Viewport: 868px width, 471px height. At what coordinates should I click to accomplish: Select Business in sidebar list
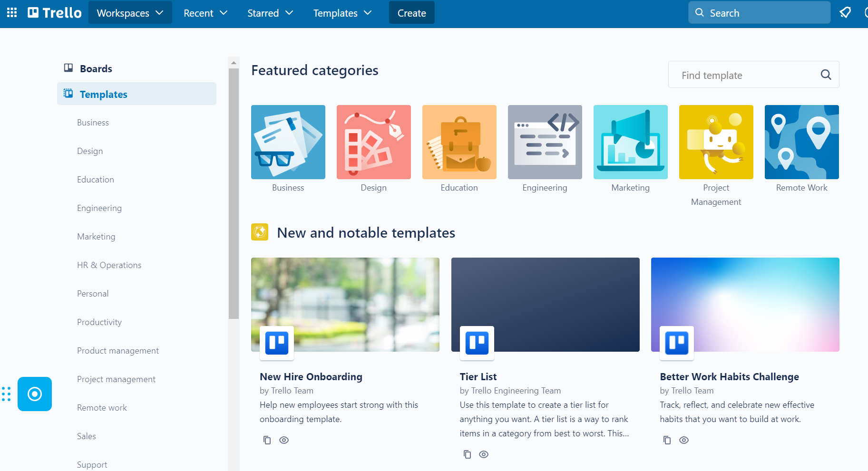93,122
